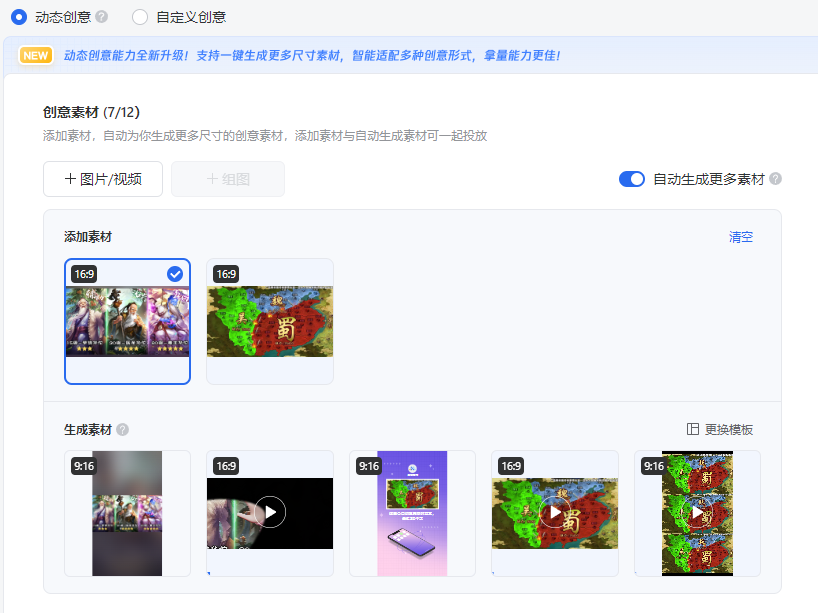This screenshot has width=818, height=613.
Task: Click the NEW badge in the upgrade banner
Action: [x=35, y=54]
